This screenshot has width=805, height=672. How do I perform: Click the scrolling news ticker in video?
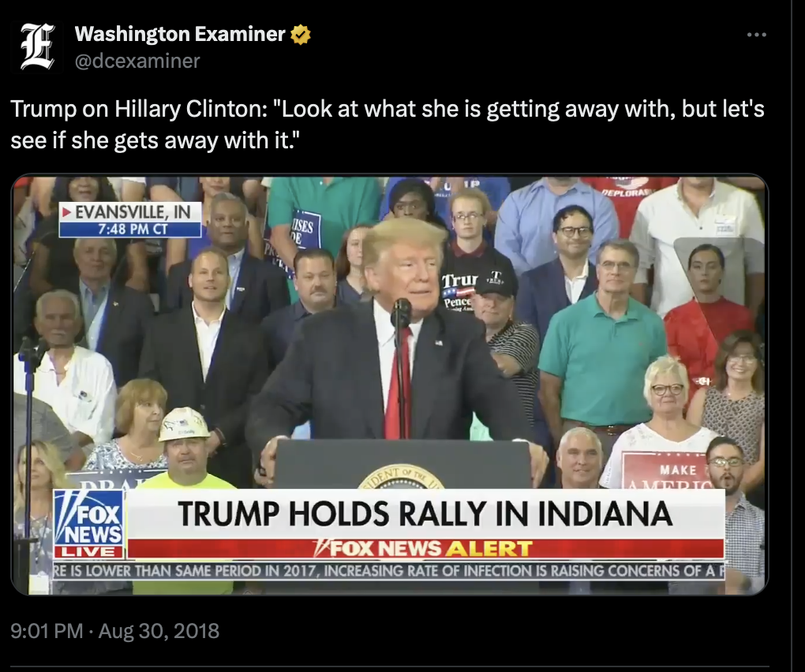point(388,570)
